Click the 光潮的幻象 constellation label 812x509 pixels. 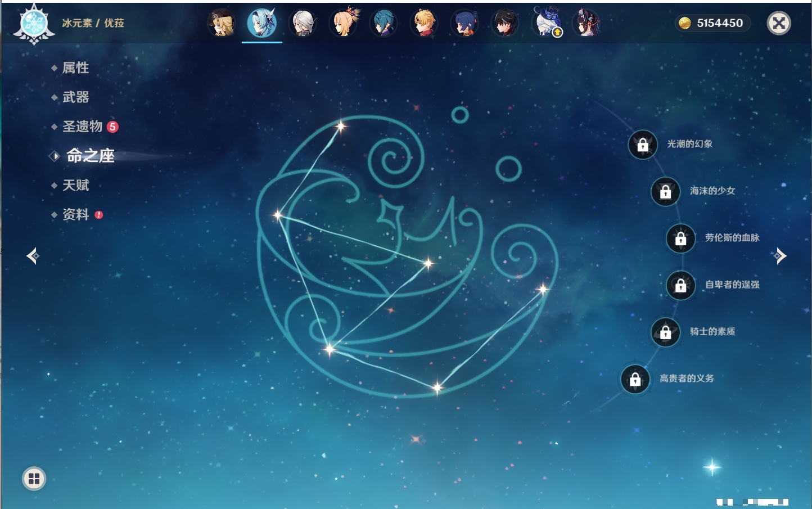tap(690, 144)
